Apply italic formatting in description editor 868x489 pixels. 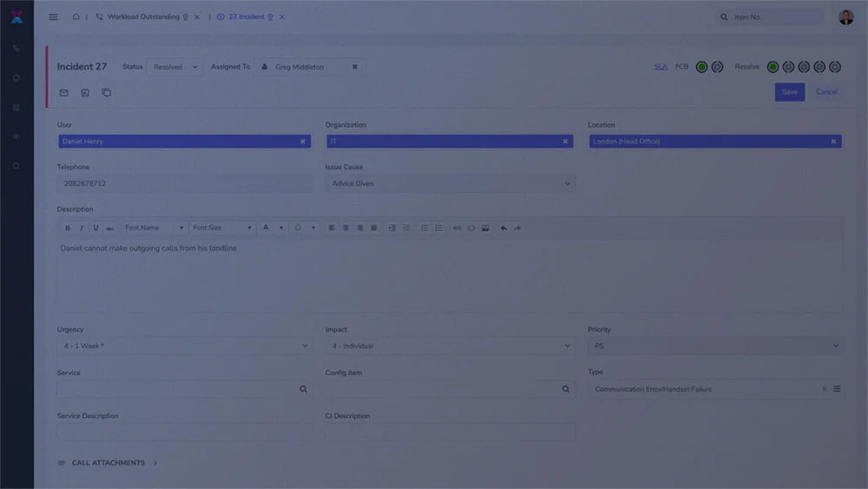[x=82, y=228]
